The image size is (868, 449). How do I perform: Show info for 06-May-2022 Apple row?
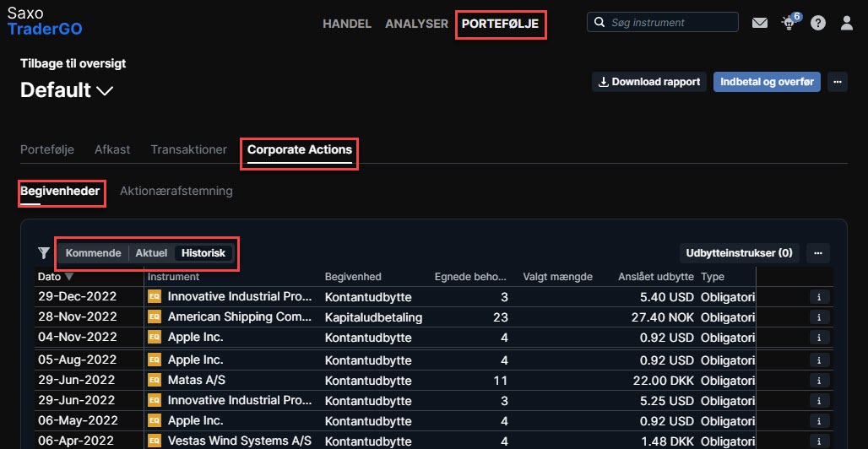[x=819, y=421]
